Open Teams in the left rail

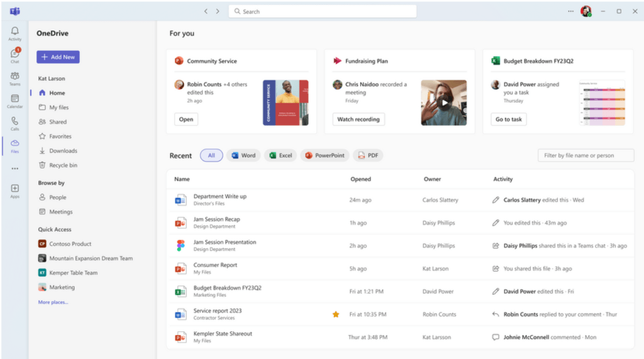(15, 79)
